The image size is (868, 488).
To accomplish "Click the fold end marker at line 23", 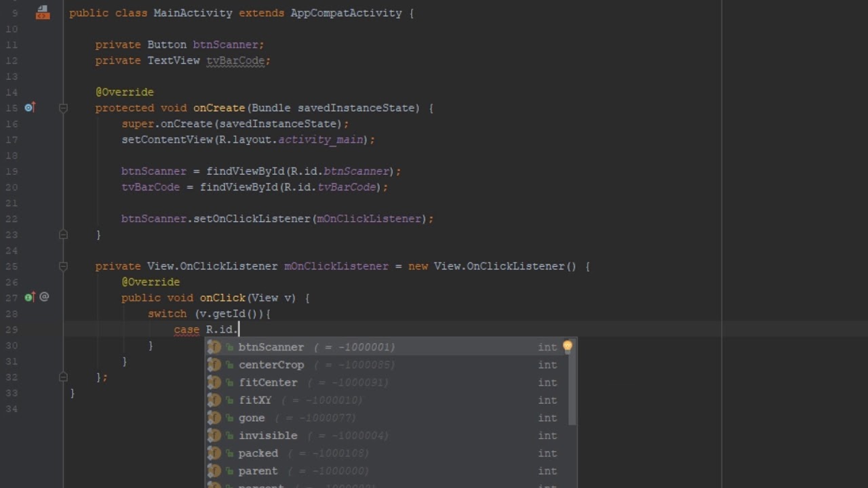I will (63, 235).
